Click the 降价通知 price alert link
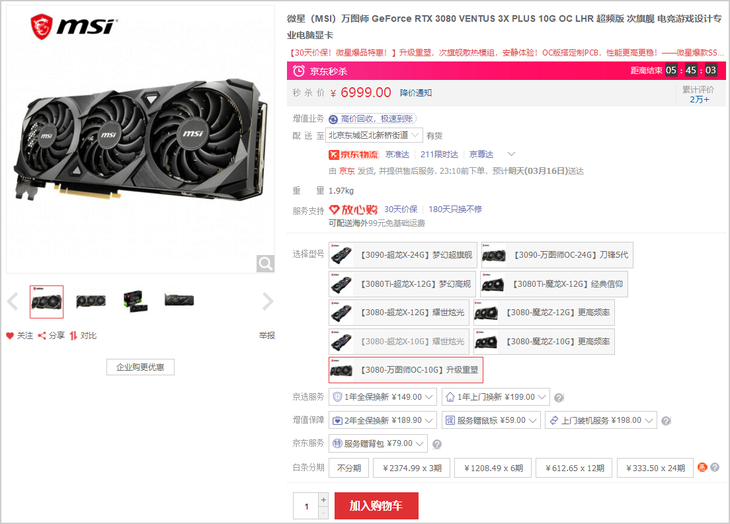 coord(416,93)
